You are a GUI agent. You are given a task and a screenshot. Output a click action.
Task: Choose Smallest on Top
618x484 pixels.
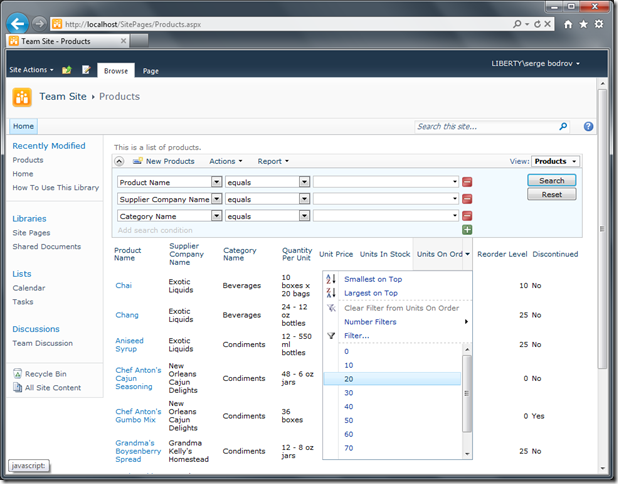pos(373,279)
